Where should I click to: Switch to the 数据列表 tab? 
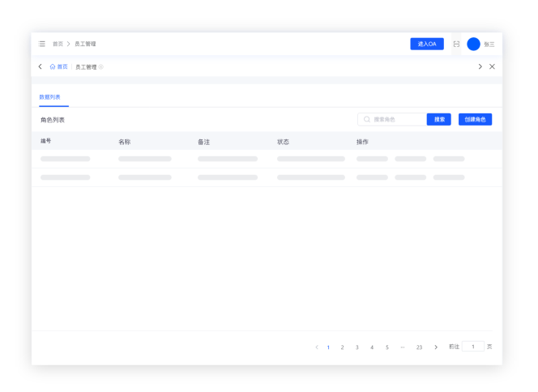[x=49, y=97]
